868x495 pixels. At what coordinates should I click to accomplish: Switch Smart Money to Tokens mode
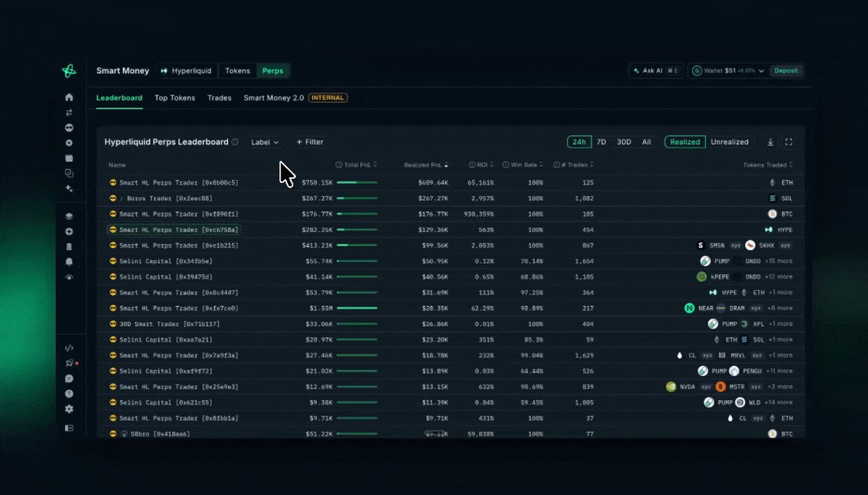click(237, 71)
